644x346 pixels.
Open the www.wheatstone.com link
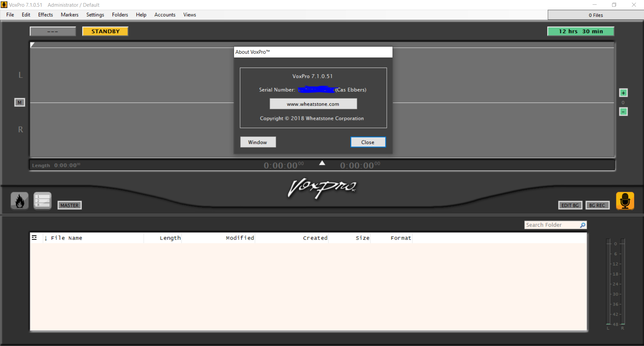tap(313, 104)
